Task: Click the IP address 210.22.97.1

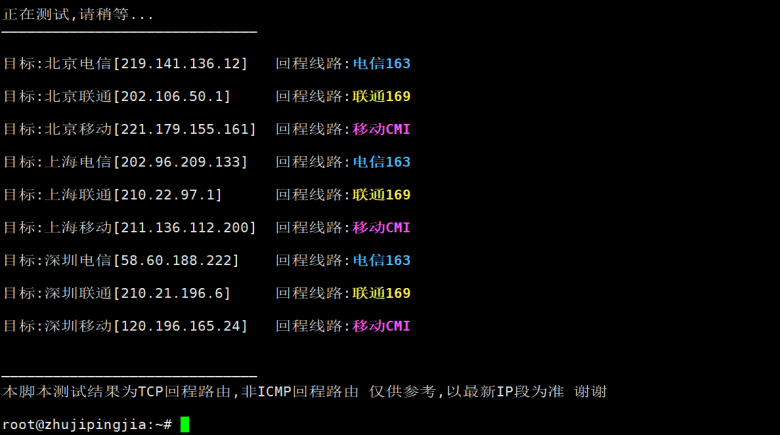Action: (x=168, y=195)
